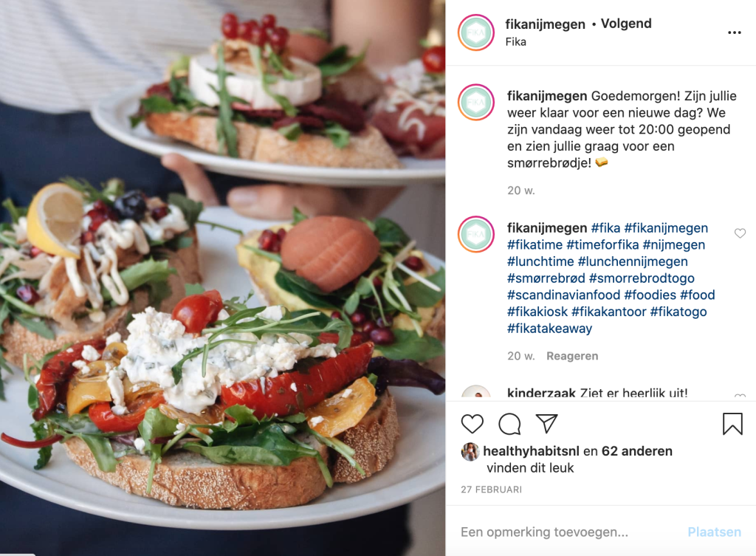Click fikanijmegen avatar beside the caption
The width and height of the screenshot is (756, 556).
point(476,102)
